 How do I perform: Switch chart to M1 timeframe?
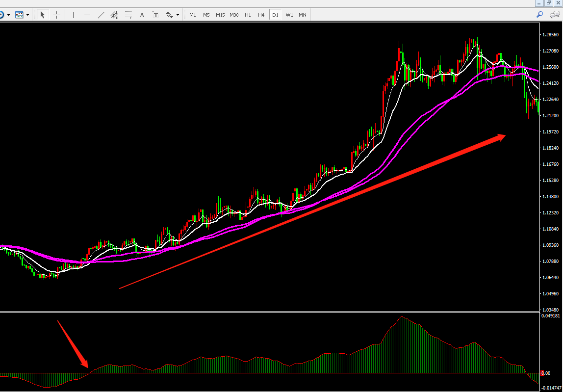coord(193,15)
